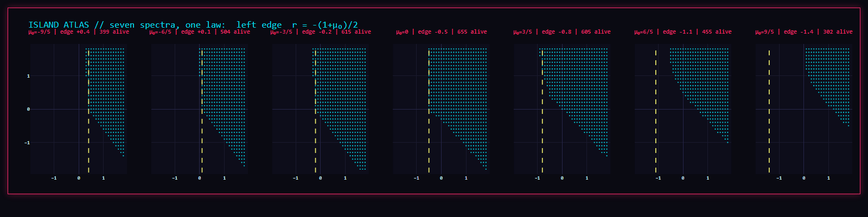Click the cyan dot cluster in the μ₀=-6/5 panel

coord(222,107)
